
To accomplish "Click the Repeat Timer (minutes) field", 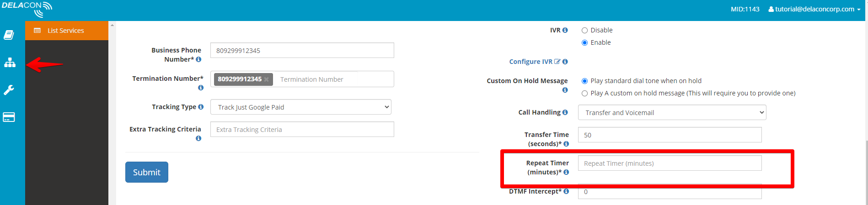I will pos(670,163).
